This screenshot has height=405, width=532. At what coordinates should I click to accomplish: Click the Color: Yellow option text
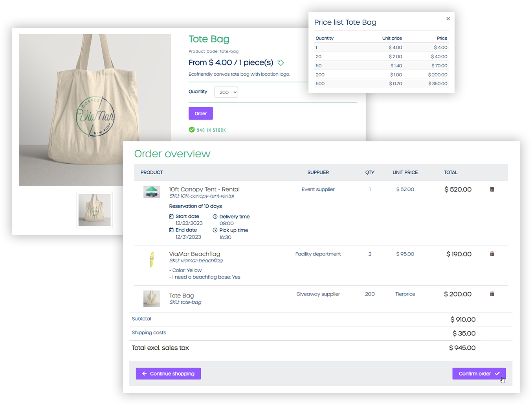[185, 270]
